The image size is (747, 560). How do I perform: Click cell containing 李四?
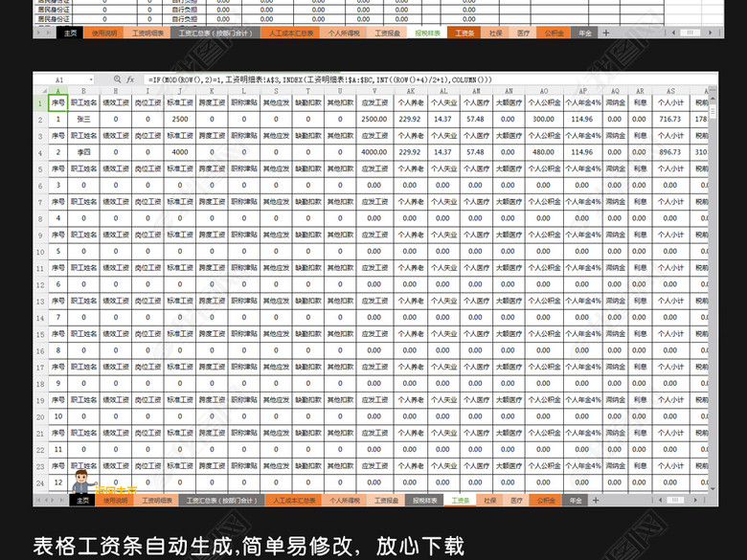[x=83, y=152]
